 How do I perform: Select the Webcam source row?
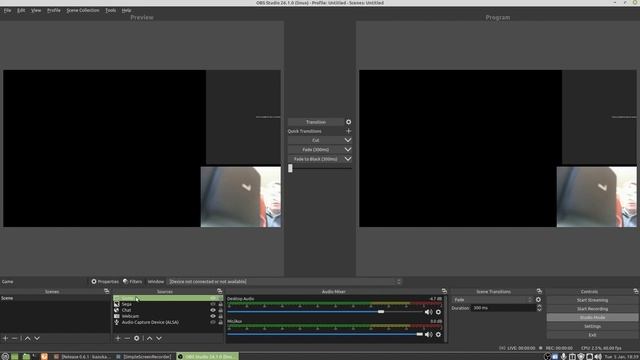168,316
